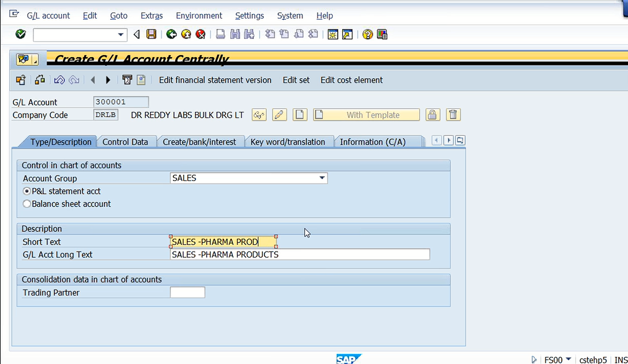Click the next G/L account black arrow
This screenshot has width=628, height=364.
(x=108, y=80)
